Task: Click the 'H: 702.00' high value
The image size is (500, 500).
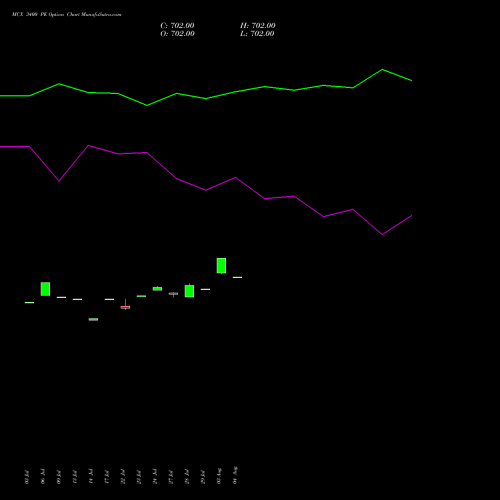Action: (x=258, y=26)
